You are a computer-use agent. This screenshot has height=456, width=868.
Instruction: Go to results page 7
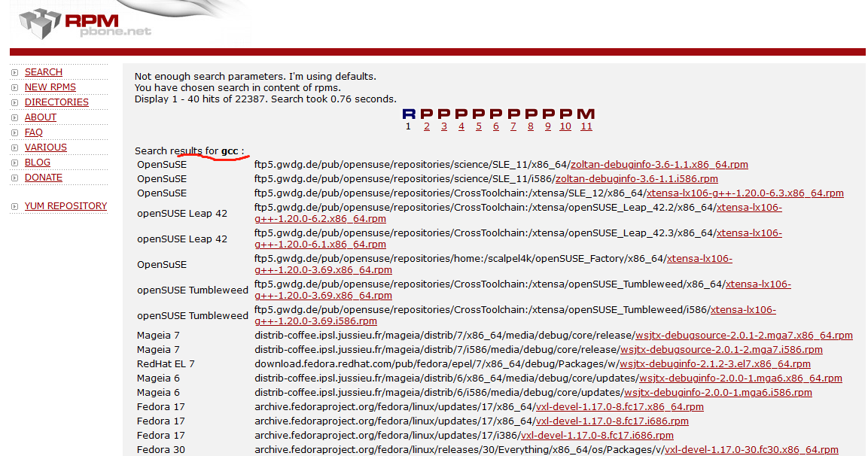pyautogui.click(x=513, y=126)
